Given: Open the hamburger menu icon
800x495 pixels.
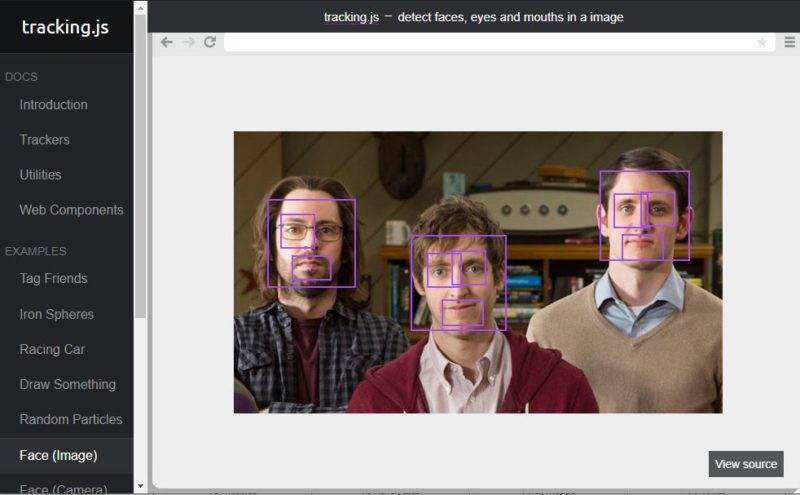Looking at the screenshot, I should (x=789, y=42).
